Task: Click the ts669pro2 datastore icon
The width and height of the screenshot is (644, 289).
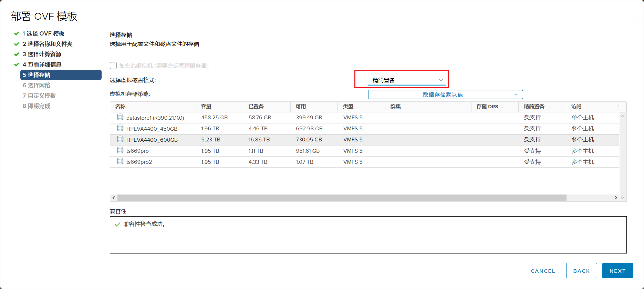Action: pyautogui.click(x=120, y=161)
